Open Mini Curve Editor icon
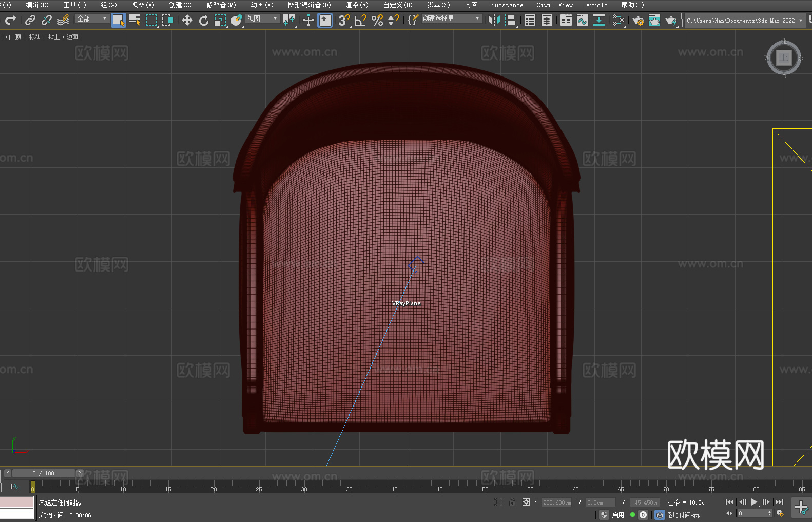 click(x=14, y=486)
